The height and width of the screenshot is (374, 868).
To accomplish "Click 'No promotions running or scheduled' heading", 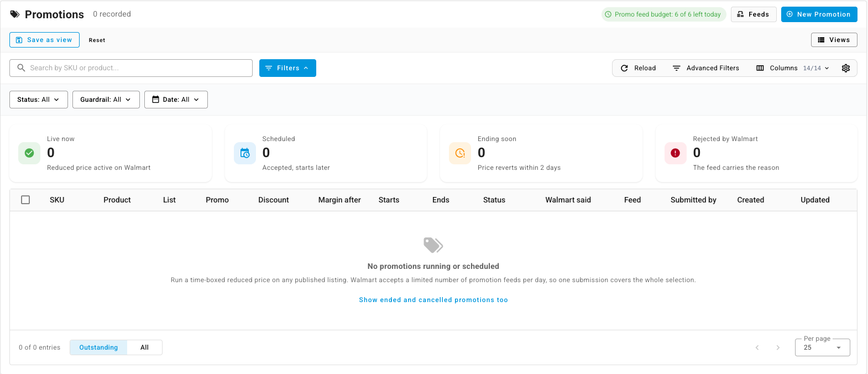I will click(x=433, y=266).
